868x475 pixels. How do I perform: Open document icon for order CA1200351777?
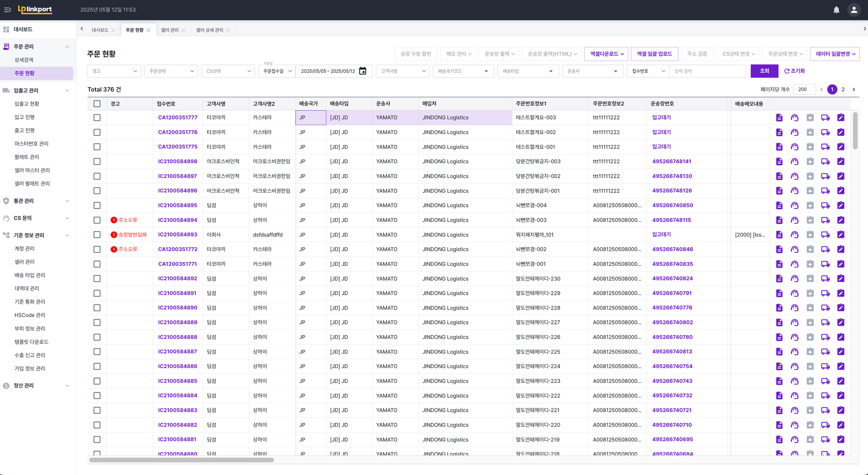tap(779, 117)
